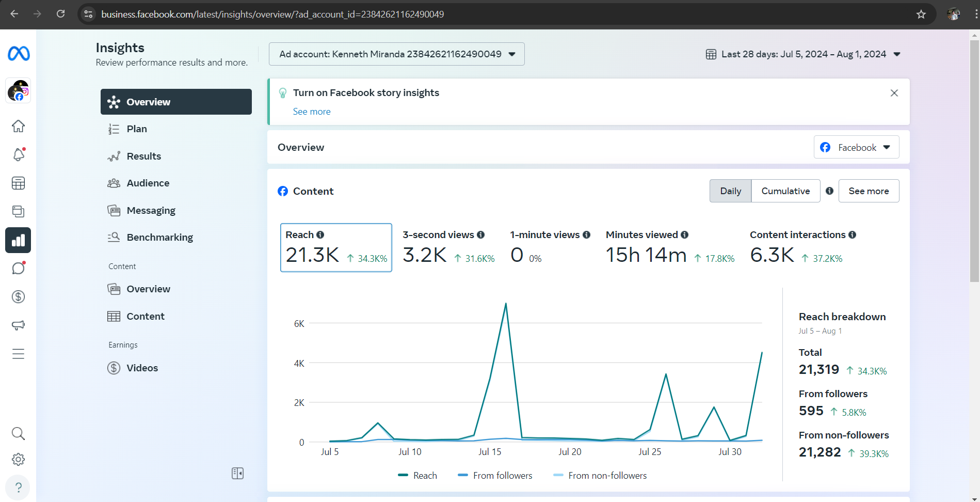
Task: Open Settings gear icon in left rail
Action: (19, 459)
